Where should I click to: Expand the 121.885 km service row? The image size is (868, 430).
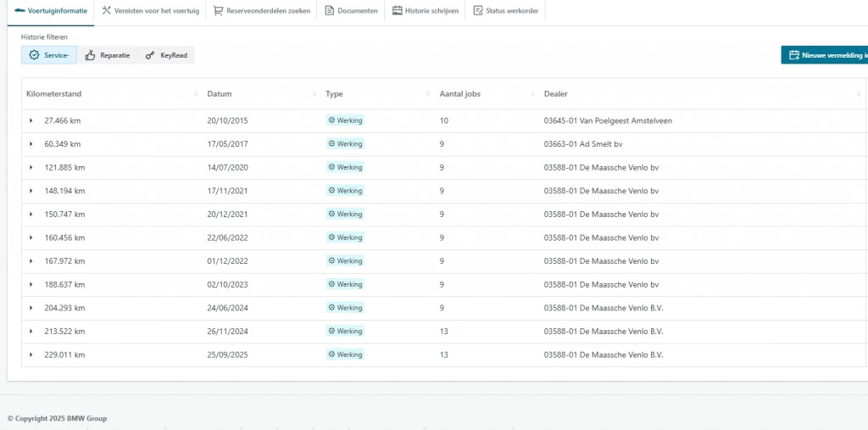[x=31, y=167]
